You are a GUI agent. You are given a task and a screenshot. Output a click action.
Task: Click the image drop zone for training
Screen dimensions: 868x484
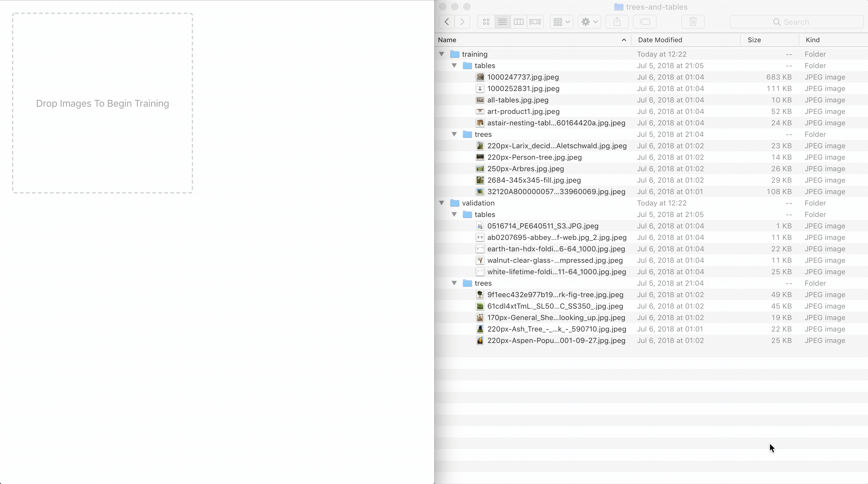(103, 103)
